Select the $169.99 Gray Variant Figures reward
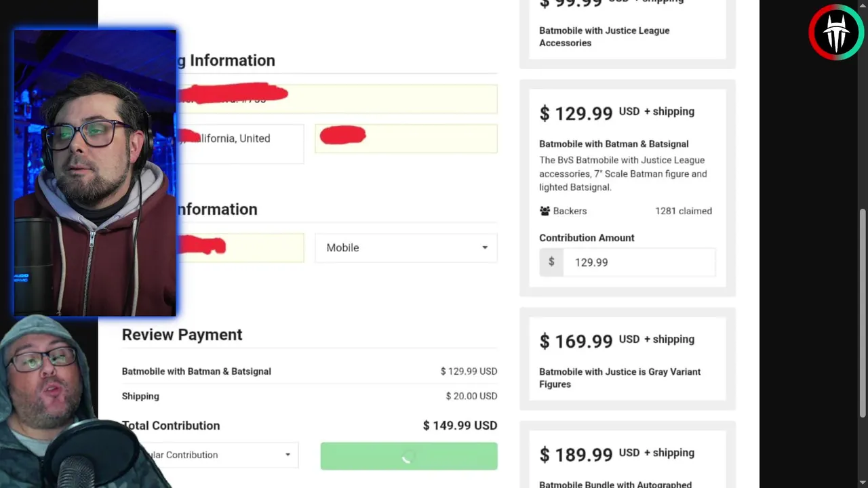Viewport: 868px width, 488px height. (627, 359)
